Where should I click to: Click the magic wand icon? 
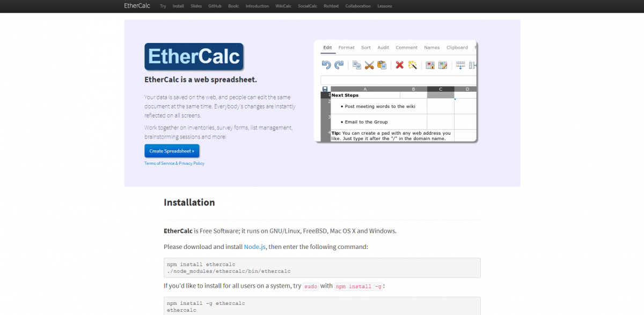(412, 65)
